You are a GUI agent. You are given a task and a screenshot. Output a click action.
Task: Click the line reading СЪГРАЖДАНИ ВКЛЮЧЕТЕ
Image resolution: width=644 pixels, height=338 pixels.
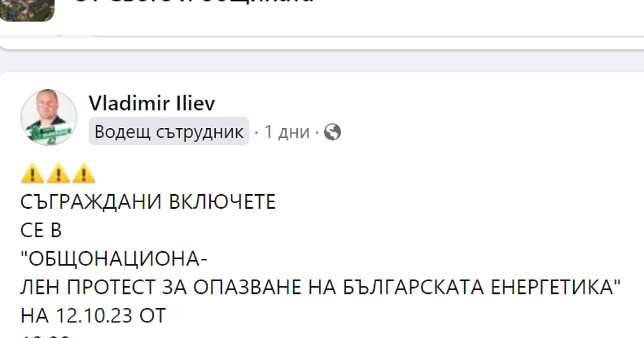point(149,202)
